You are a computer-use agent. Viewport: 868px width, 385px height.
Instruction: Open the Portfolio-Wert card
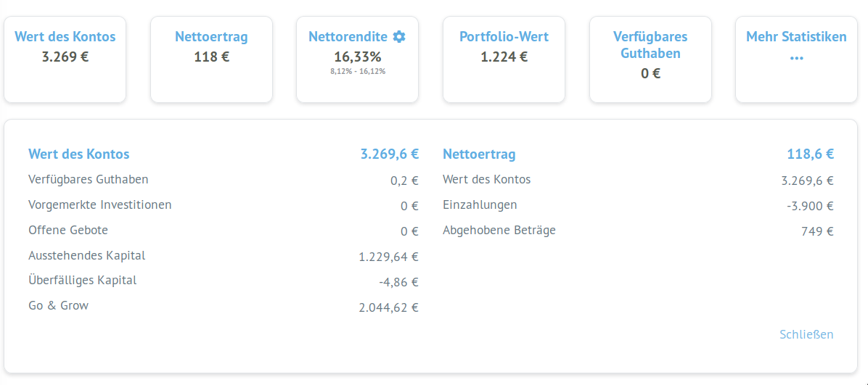click(504, 59)
